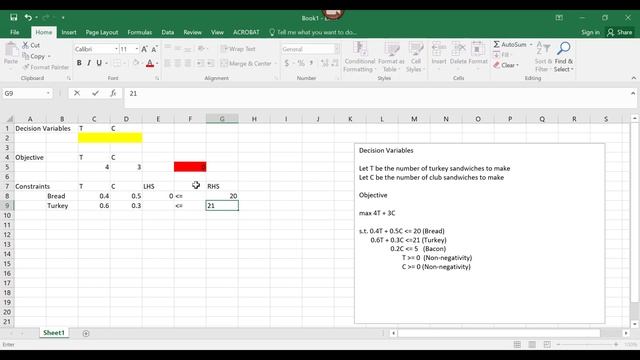Click the Format cells icon
The width and height of the screenshot is (640, 360).
(x=478, y=48)
